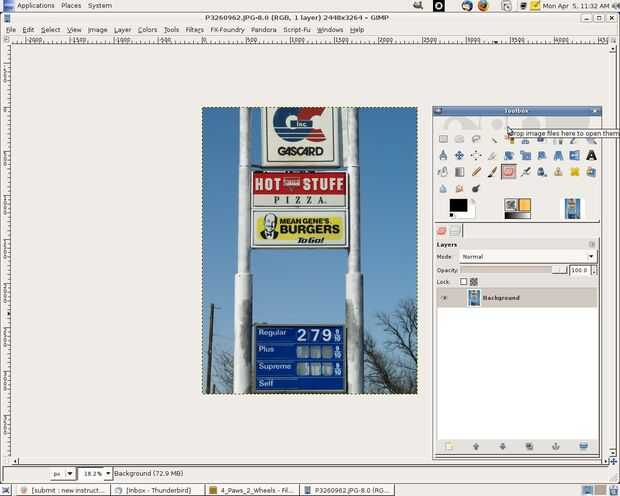Open the Places menu in top panel
Viewport: 620px width, 496px height.
coord(71,6)
